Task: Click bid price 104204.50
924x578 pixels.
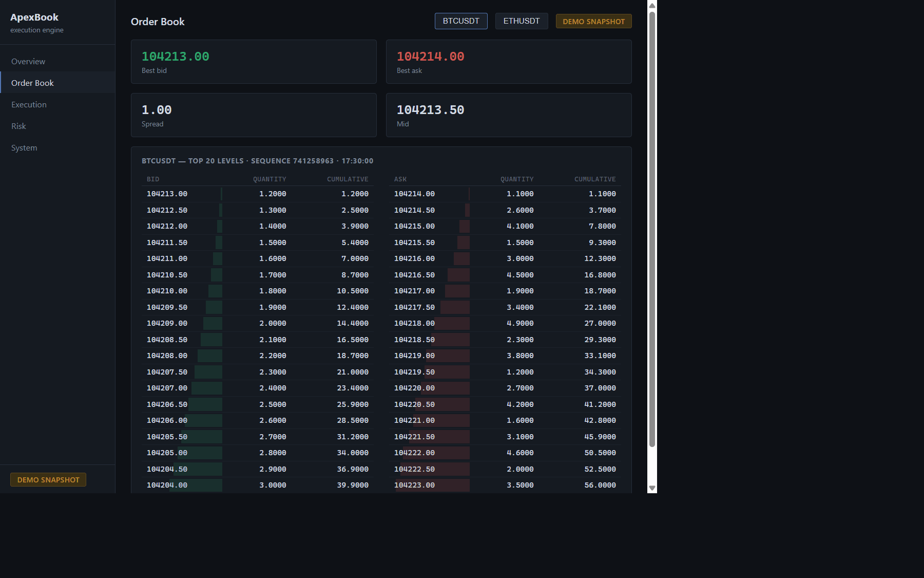Action: pos(167,469)
